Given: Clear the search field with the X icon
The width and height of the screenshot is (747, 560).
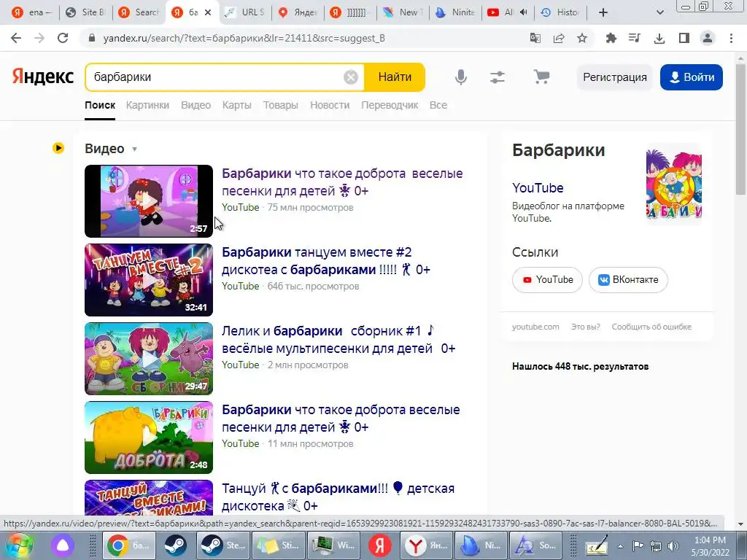Looking at the screenshot, I should [x=351, y=77].
